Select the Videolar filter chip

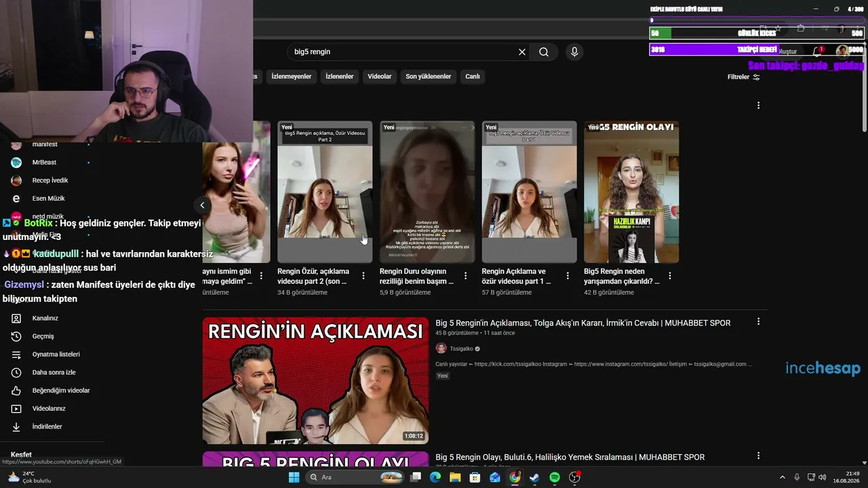(380, 77)
